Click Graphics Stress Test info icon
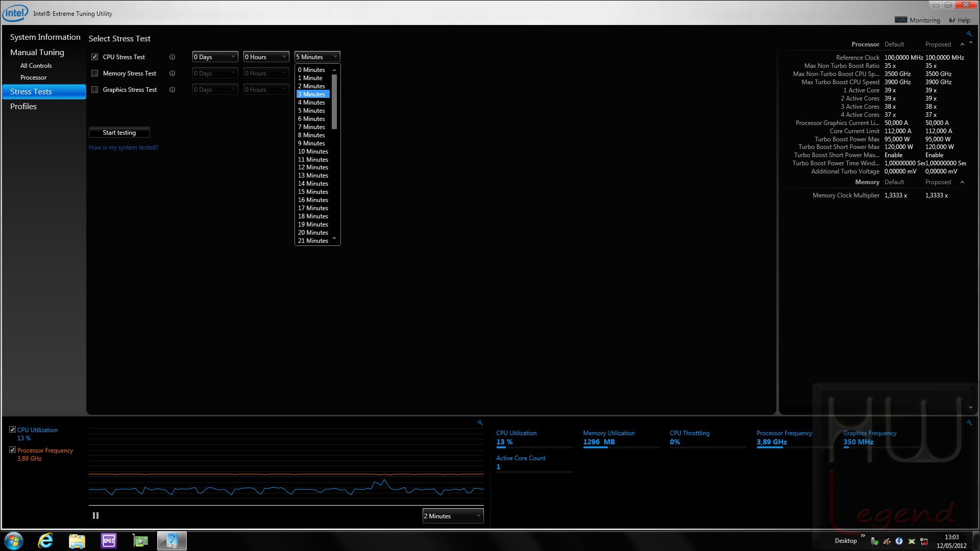980x551 pixels. pyautogui.click(x=172, y=90)
